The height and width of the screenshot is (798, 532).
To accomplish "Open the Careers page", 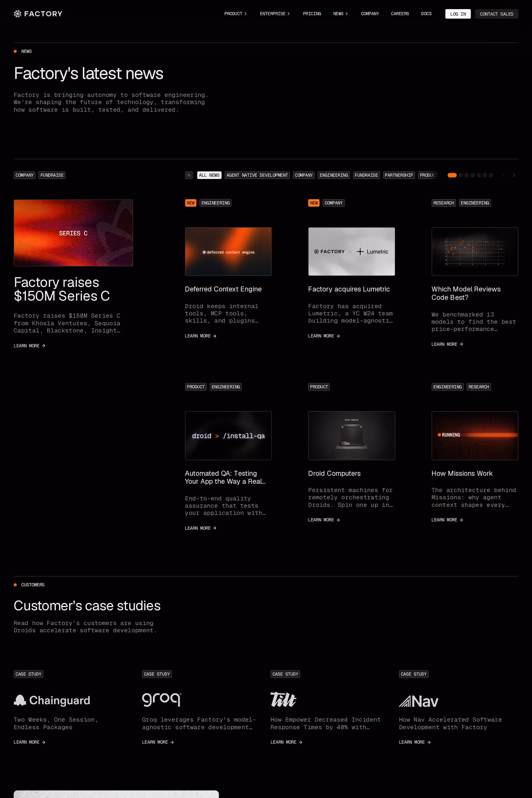I will [x=400, y=14].
